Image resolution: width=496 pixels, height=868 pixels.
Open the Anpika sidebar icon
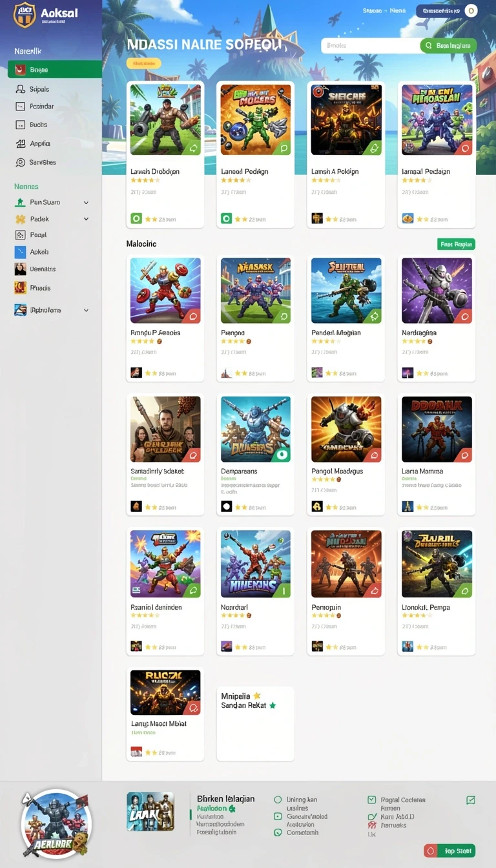pyautogui.click(x=20, y=144)
